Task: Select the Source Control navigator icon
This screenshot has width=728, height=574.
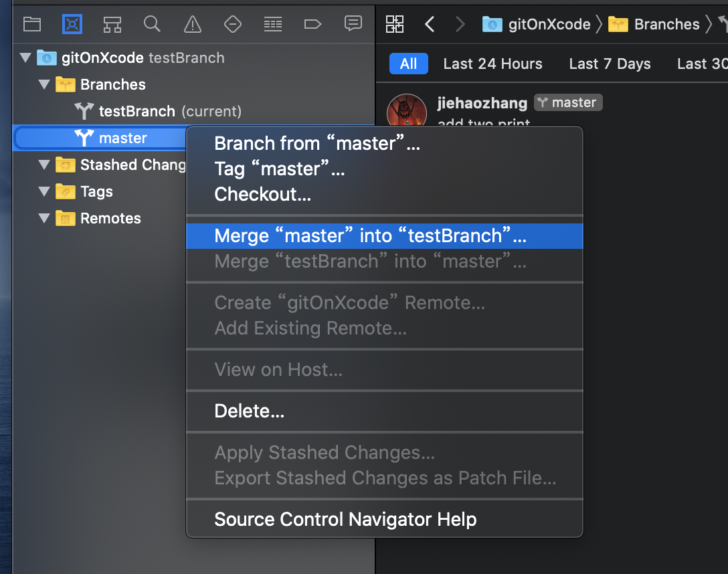Action: click(72, 24)
